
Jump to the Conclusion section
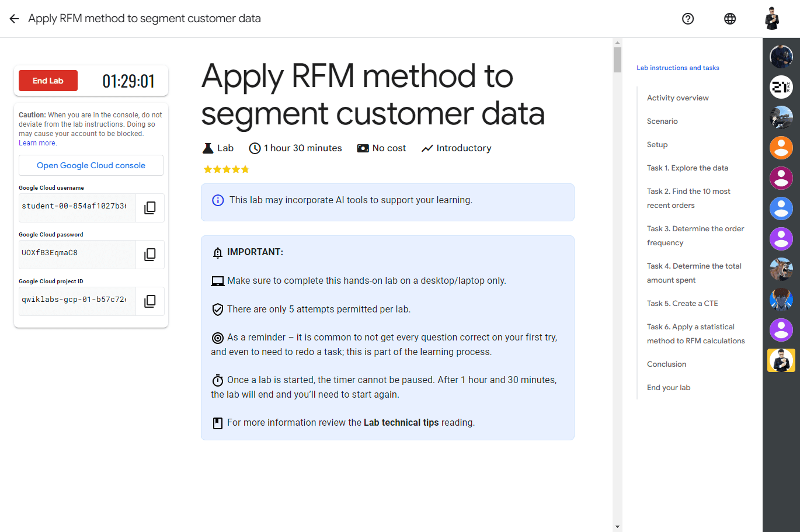(x=666, y=364)
